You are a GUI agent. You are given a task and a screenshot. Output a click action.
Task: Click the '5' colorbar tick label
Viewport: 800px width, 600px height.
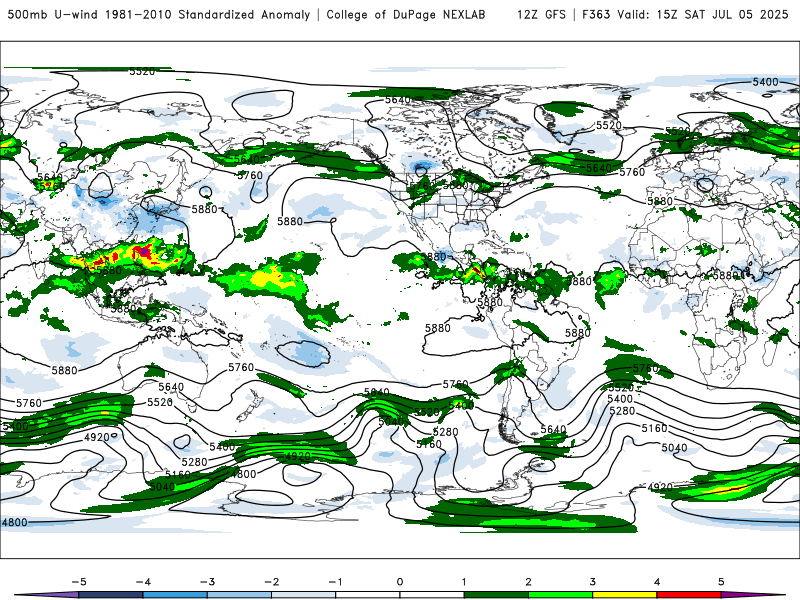point(721,582)
